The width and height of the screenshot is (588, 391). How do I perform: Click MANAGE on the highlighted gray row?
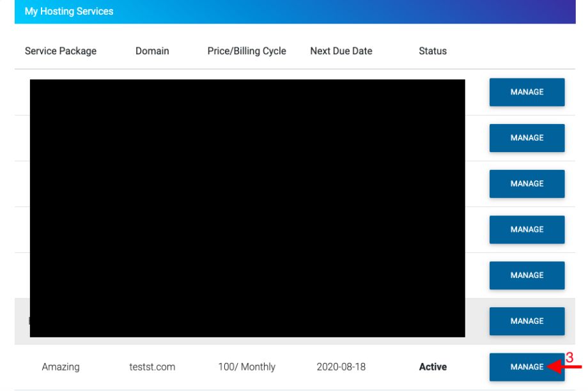(x=527, y=321)
